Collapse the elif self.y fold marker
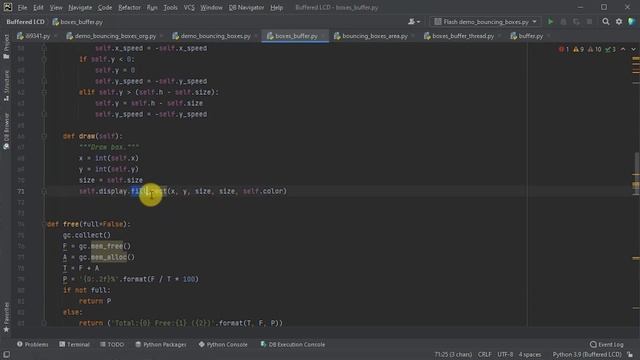 [x=44, y=92]
